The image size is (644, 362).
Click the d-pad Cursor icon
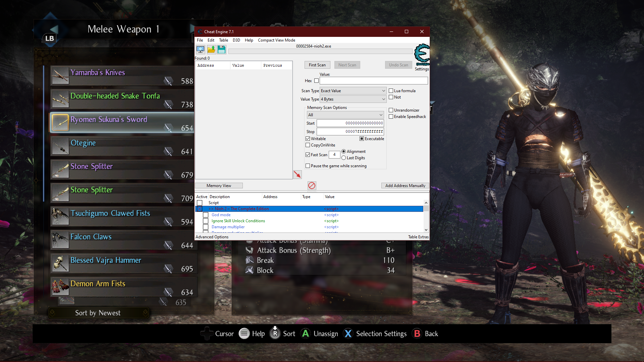pos(207,334)
